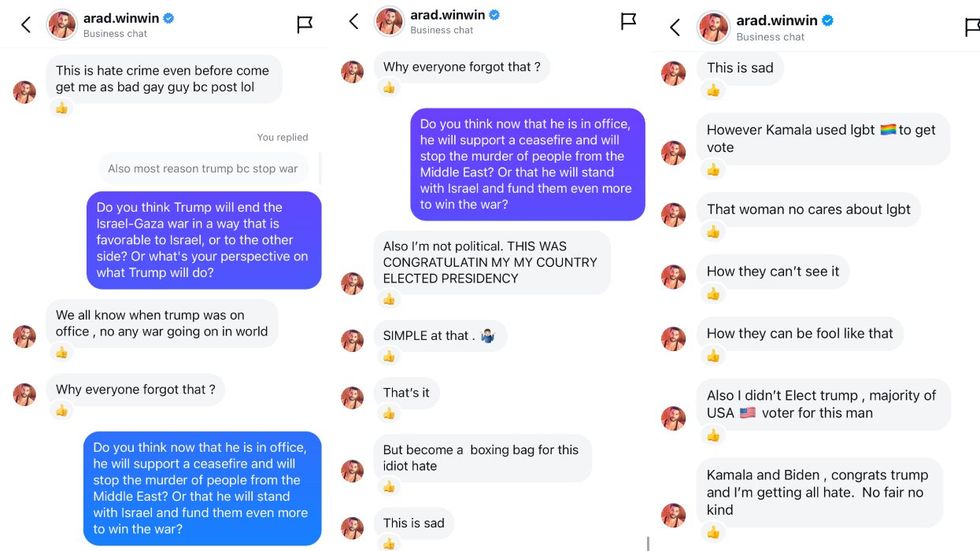
Task: Tap the "But become a boxing bag" message bubble
Action: pyautogui.click(x=482, y=458)
